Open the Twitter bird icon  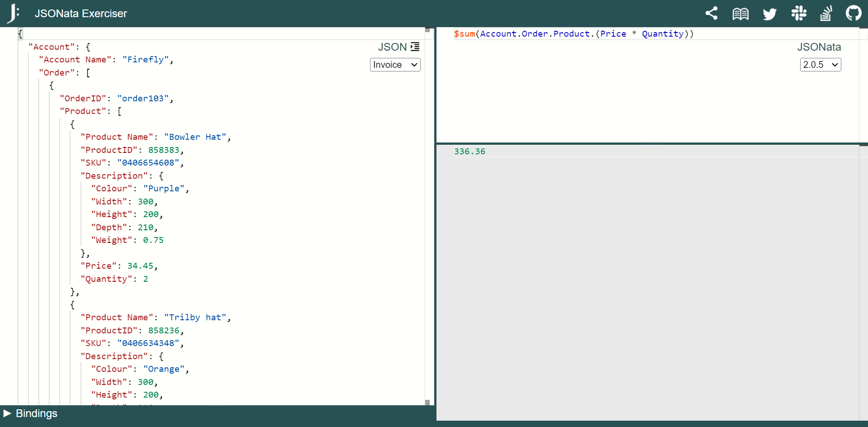[x=769, y=14]
